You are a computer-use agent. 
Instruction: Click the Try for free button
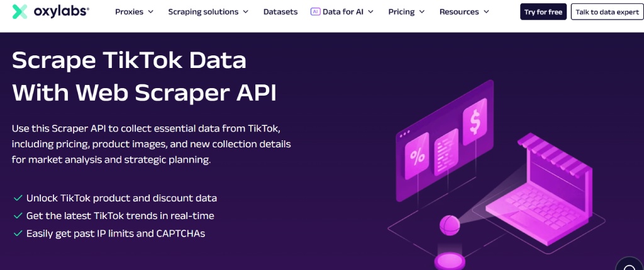point(543,12)
